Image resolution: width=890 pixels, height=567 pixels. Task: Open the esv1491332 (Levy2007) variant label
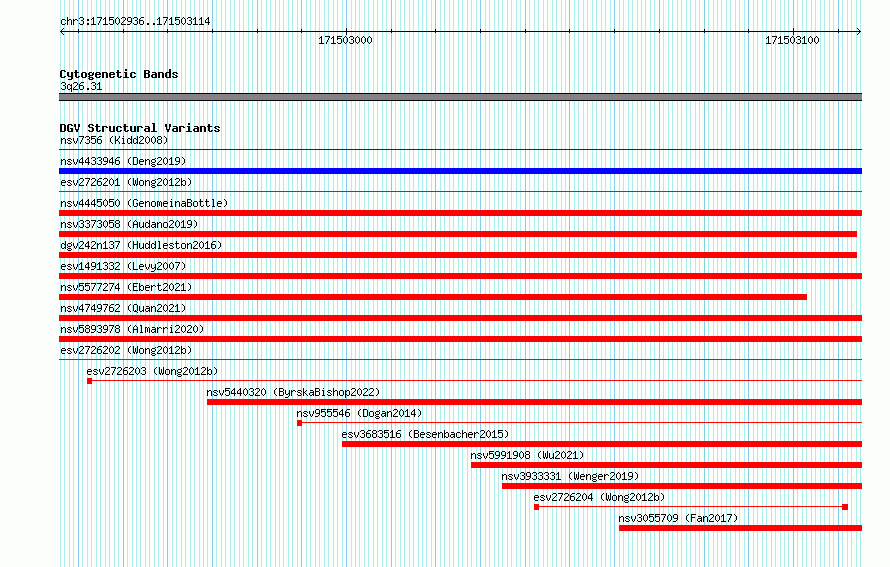pyautogui.click(x=123, y=266)
